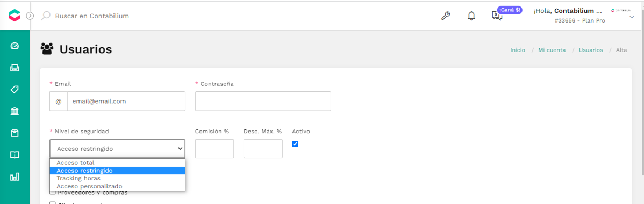This screenshot has height=204, width=644.
Task: Select Acceso personalizado option
Action: click(x=118, y=186)
